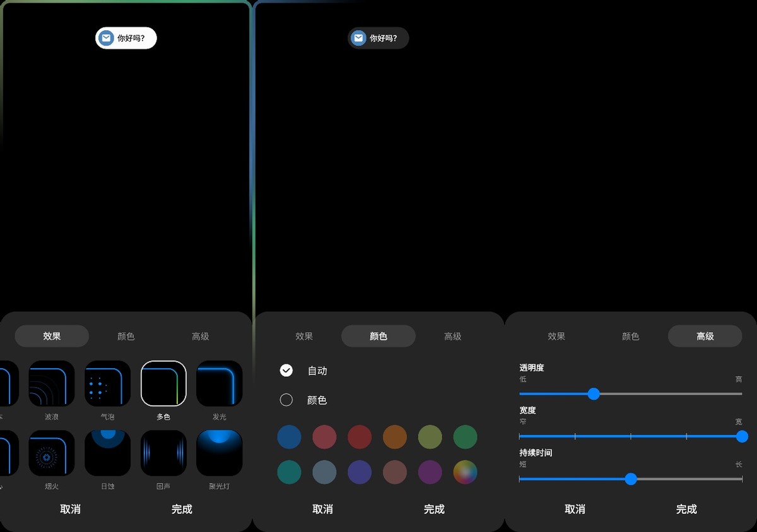The image size is (757, 532).
Task: Choose the 颜色 custom color radio option
Action: pos(286,400)
